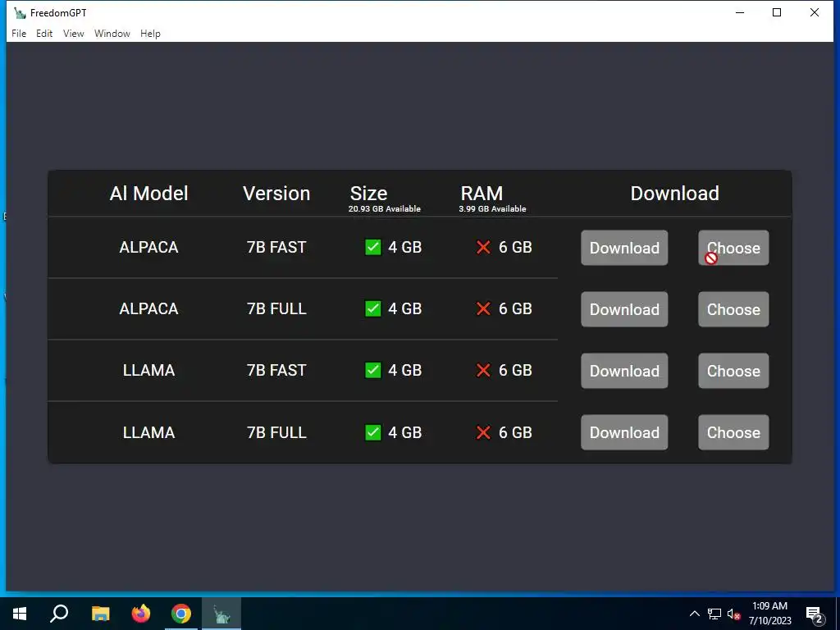Click the 'Version' column header
Screen dimensions: 840x630
276,194
